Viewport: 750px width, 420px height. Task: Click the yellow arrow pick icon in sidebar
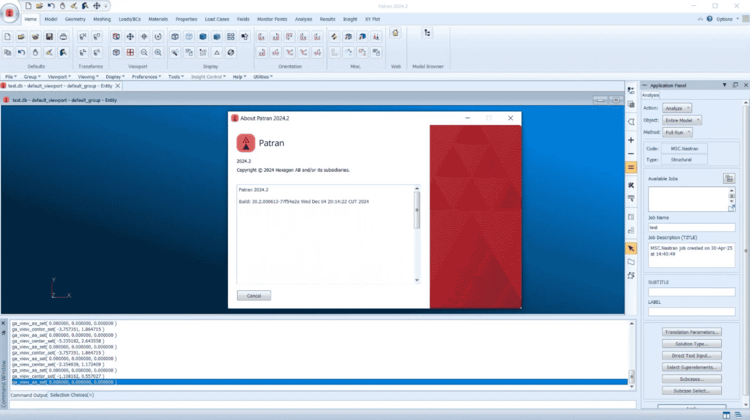[x=631, y=248]
